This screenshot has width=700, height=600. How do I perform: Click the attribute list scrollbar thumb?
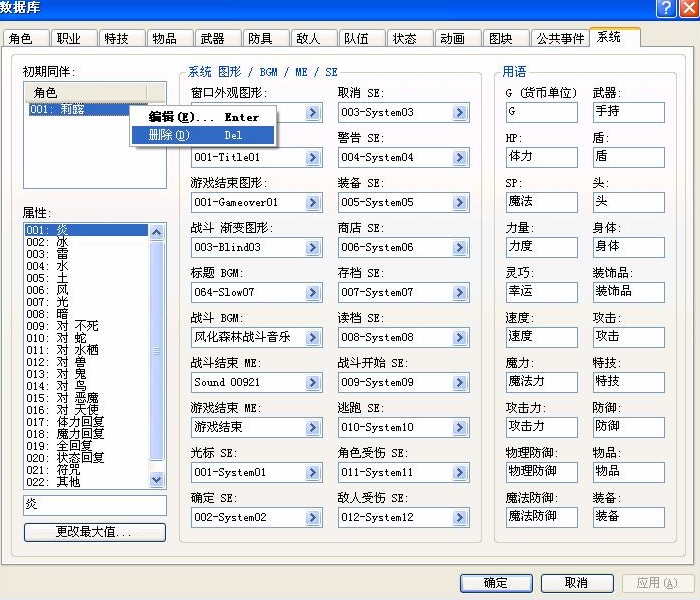[x=156, y=351]
